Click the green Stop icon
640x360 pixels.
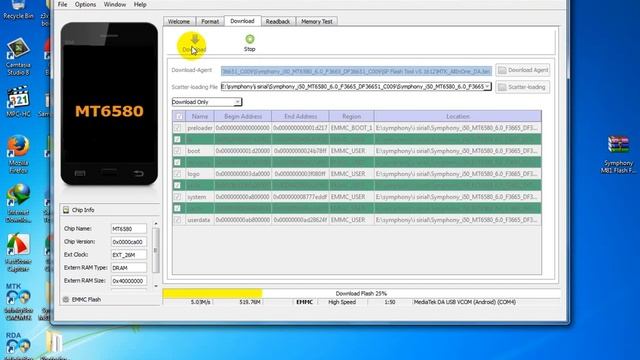click(x=249, y=39)
